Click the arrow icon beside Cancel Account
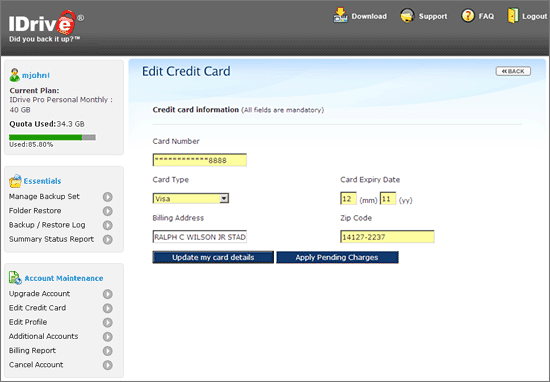Viewport: 550px width, 382px height. 108,365
